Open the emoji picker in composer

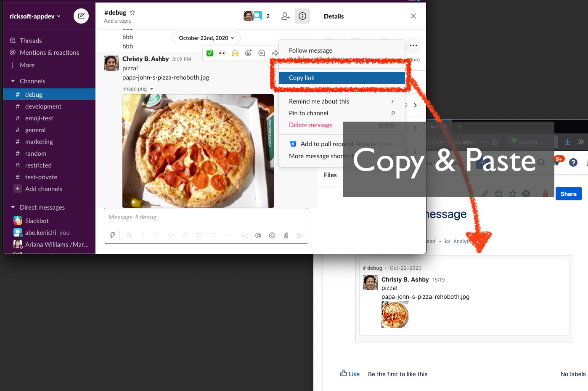pyautogui.click(x=272, y=236)
